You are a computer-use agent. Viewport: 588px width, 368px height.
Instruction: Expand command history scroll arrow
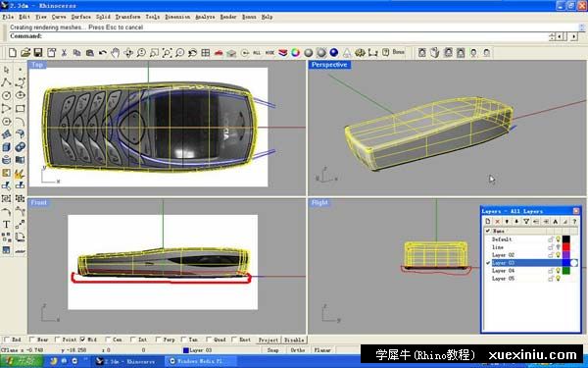pos(581,27)
